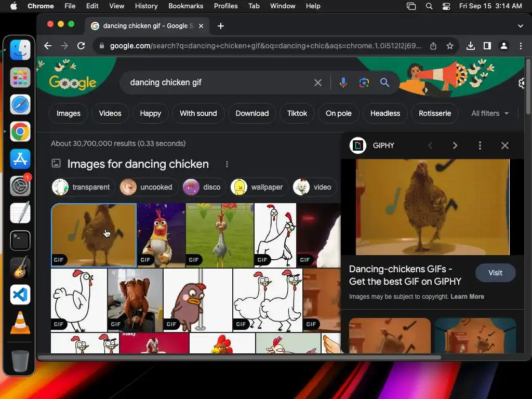The height and width of the screenshot is (399, 532).
Task: Toggle the Chrome side panel icon
Action: coord(487,46)
